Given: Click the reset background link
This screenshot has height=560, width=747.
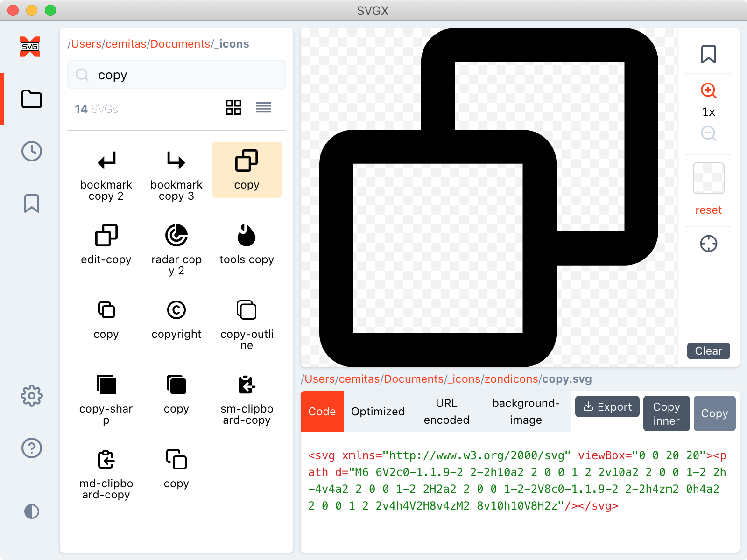Looking at the screenshot, I should point(709,210).
